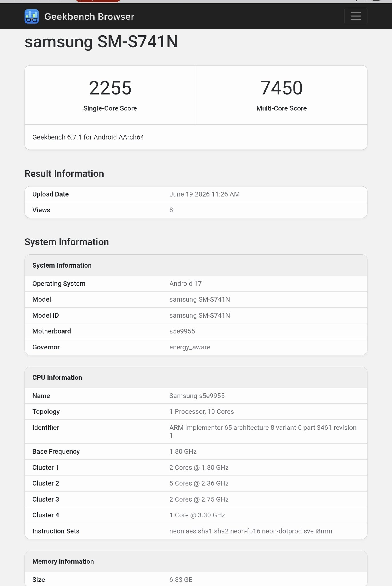Select the samsung SM-S741N page heading

pyautogui.click(x=101, y=42)
